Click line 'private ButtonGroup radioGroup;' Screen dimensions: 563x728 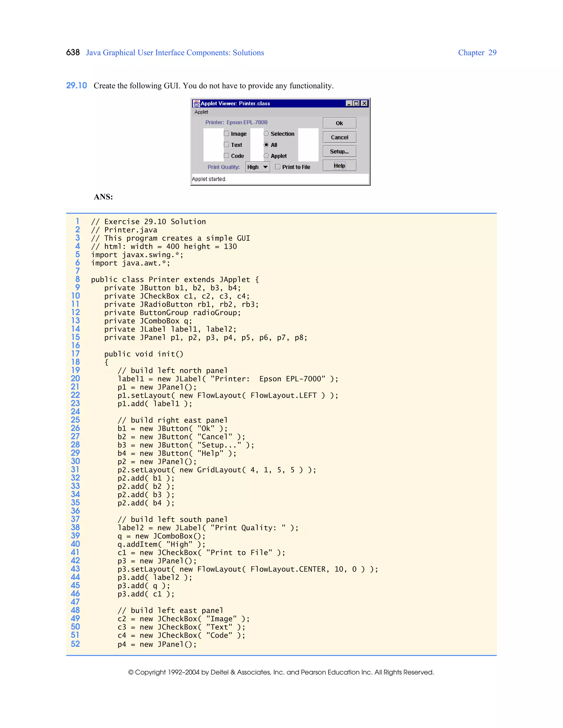[172, 313]
